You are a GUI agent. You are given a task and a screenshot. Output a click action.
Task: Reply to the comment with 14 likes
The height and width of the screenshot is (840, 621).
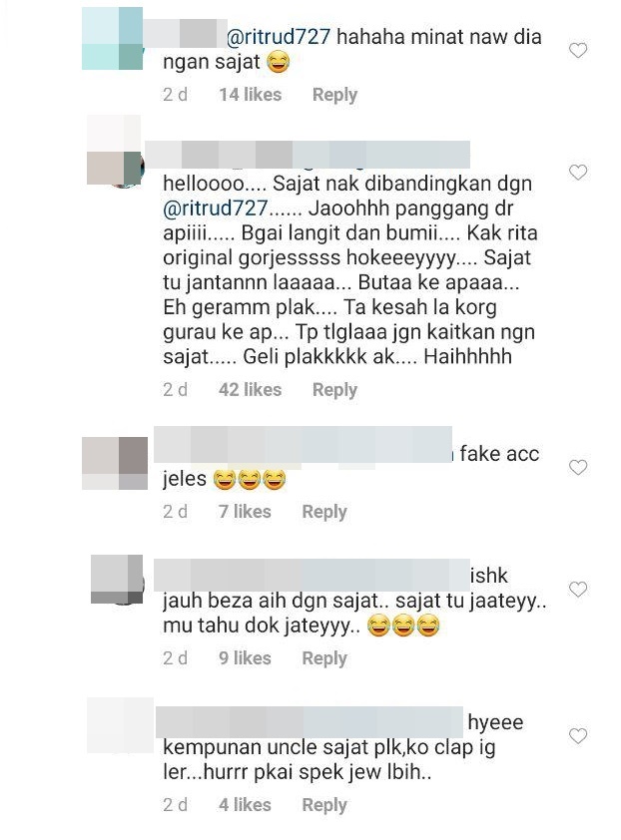coord(334,95)
